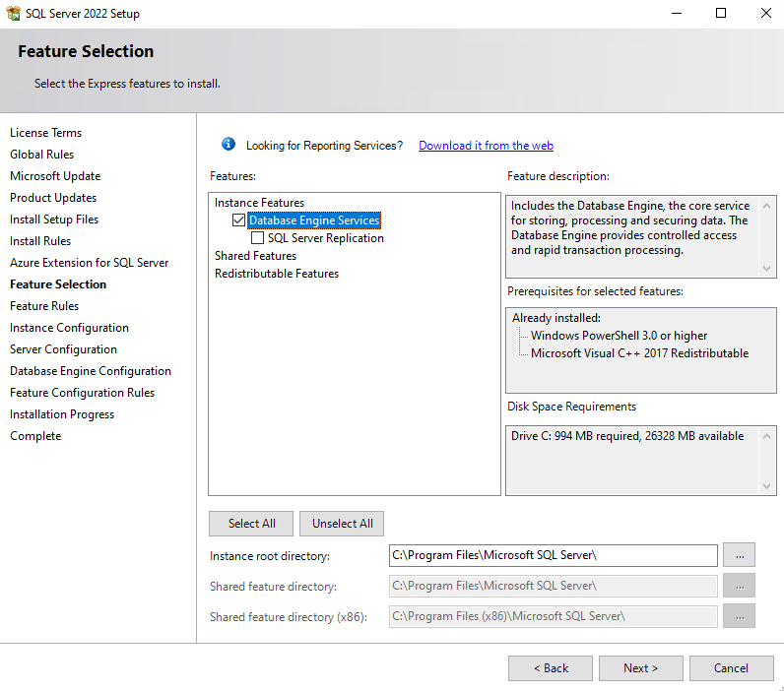784x691 pixels.
Task: Maximize the SQL Server 2022 Setup window
Action: coord(721,14)
